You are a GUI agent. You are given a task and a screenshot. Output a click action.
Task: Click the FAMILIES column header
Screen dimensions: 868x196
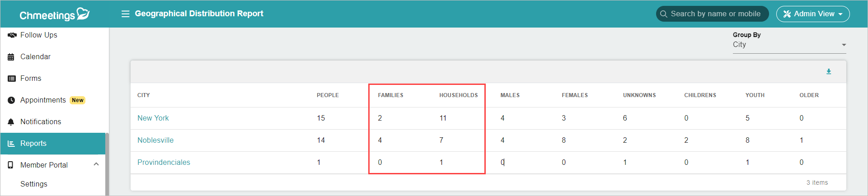coord(390,95)
